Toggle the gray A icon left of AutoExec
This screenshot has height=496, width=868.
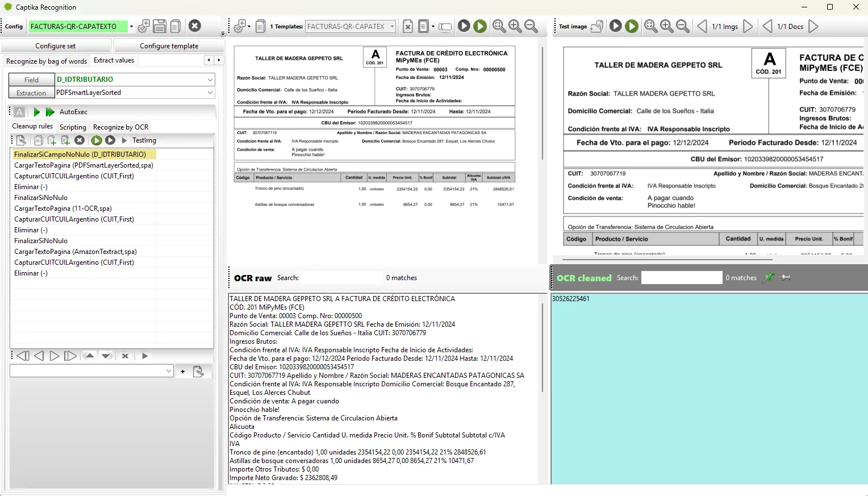(19, 112)
